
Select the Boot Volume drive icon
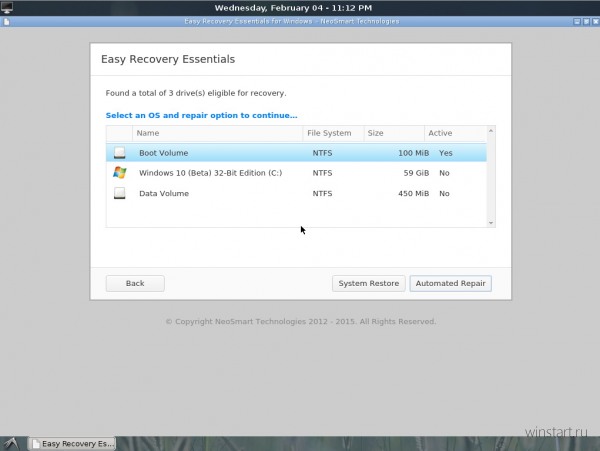pyautogui.click(x=119, y=153)
